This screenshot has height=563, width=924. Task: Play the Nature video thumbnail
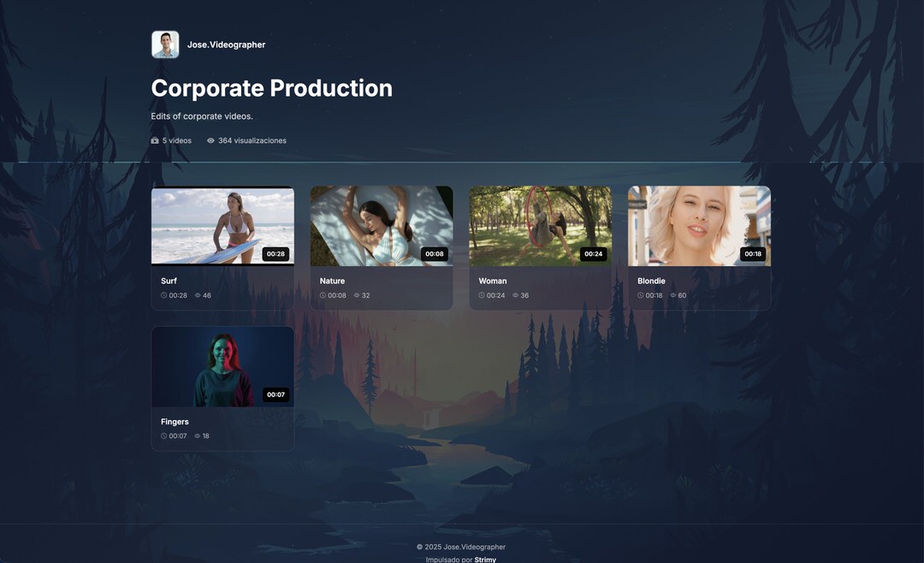[x=381, y=226]
